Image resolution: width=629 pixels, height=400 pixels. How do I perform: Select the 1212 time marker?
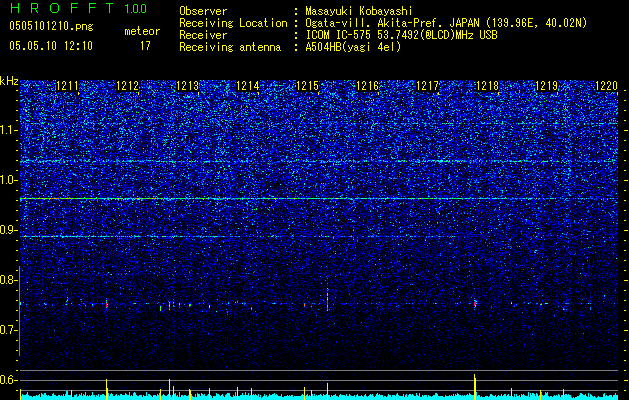click(x=128, y=86)
